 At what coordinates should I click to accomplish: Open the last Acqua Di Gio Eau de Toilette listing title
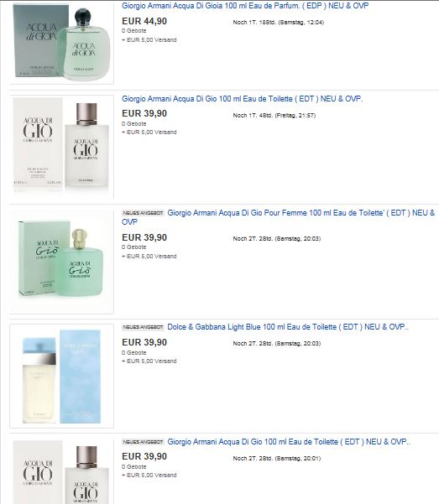point(289,442)
